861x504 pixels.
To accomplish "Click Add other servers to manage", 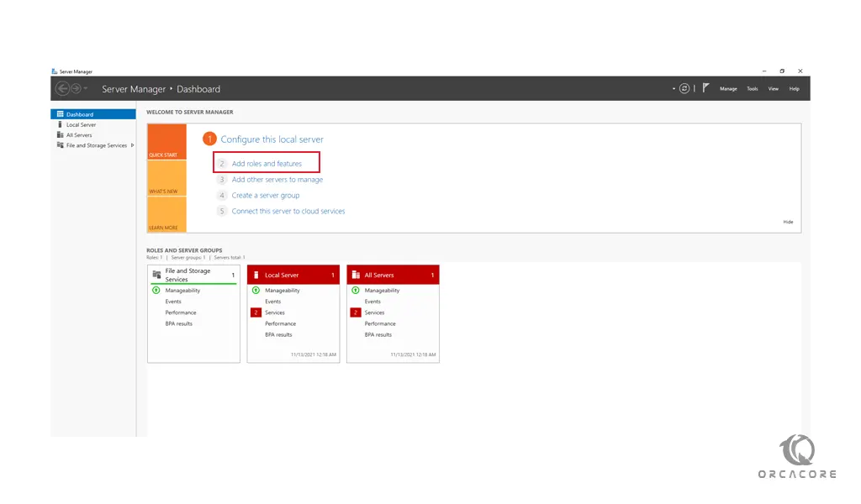I will [x=277, y=179].
